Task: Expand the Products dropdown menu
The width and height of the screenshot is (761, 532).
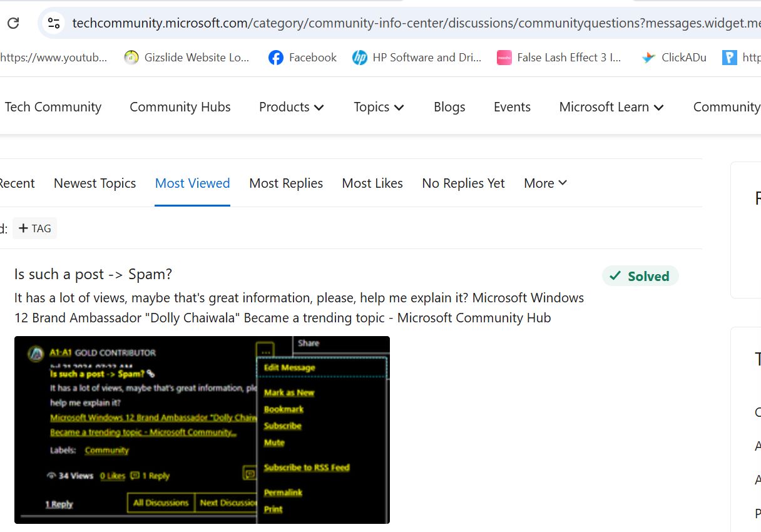Action: pos(292,107)
